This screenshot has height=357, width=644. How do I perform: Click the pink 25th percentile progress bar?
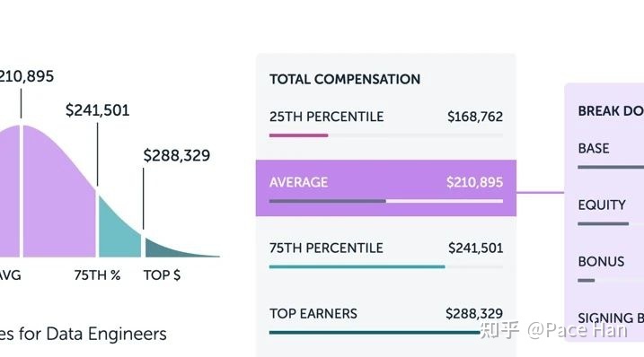(298, 135)
